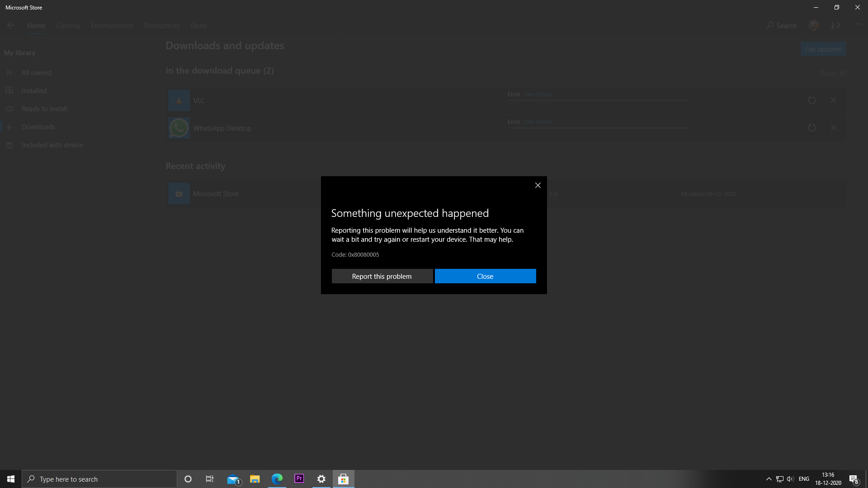868x488 pixels.
Task: Click the VLC name text
Action: pos(199,100)
